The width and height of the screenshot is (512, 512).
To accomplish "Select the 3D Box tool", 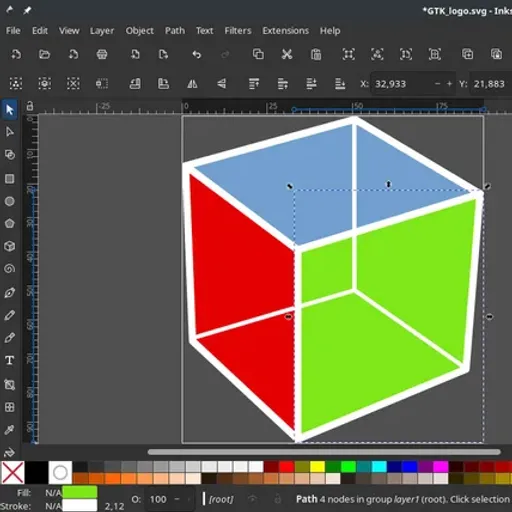I will click(10, 246).
